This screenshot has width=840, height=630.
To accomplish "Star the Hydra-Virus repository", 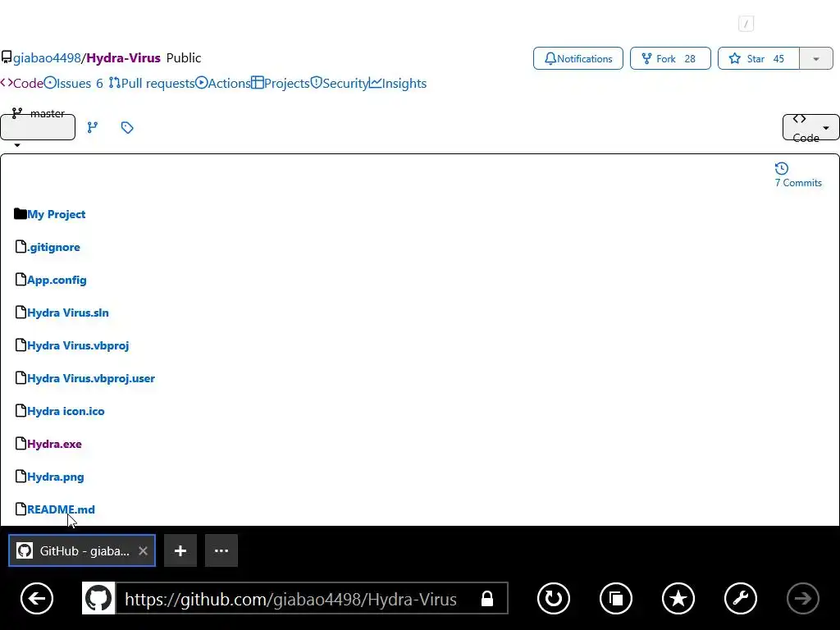I will pos(758,58).
